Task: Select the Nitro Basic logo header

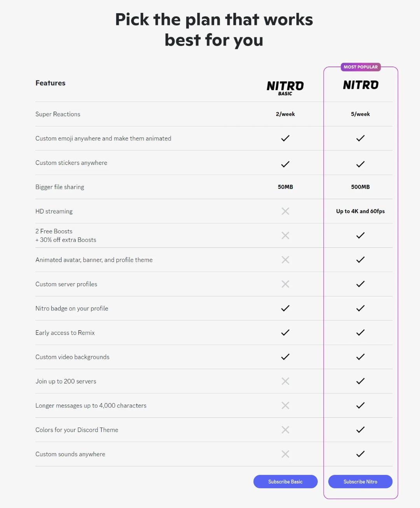Action: (285, 88)
